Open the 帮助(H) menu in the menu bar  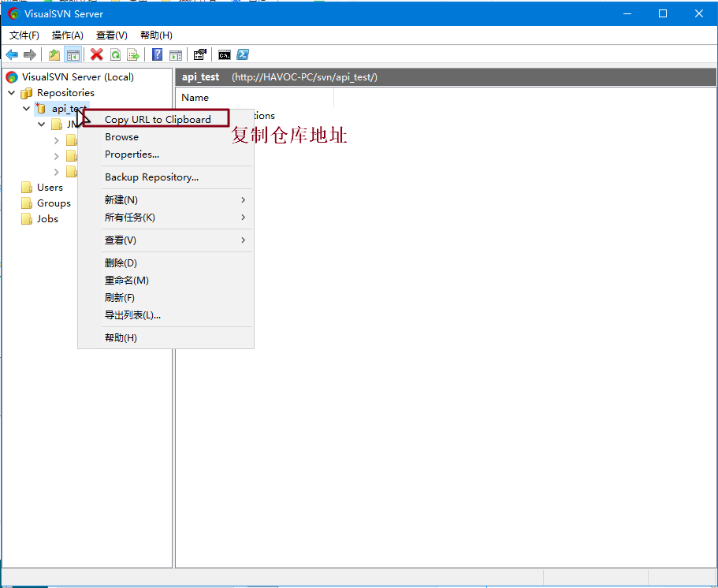pyautogui.click(x=156, y=35)
